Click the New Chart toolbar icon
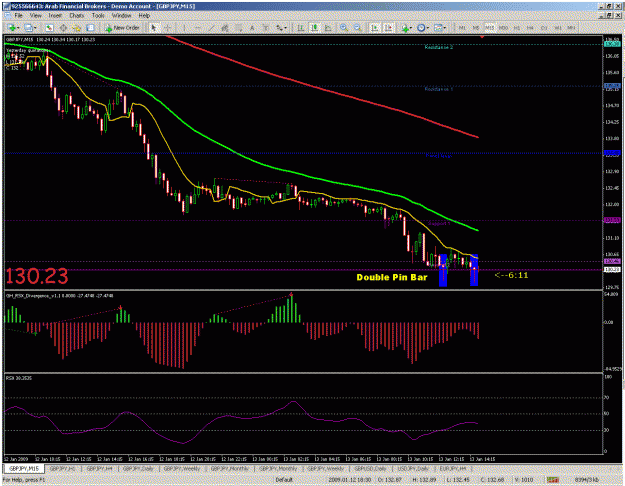Screen dimensions: 625x486 [12, 28]
